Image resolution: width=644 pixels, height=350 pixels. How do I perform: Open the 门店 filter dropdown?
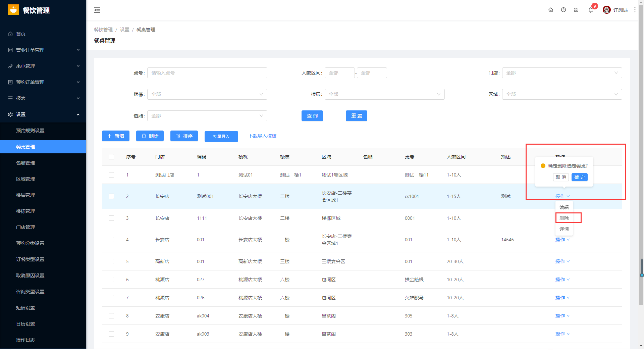(562, 73)
